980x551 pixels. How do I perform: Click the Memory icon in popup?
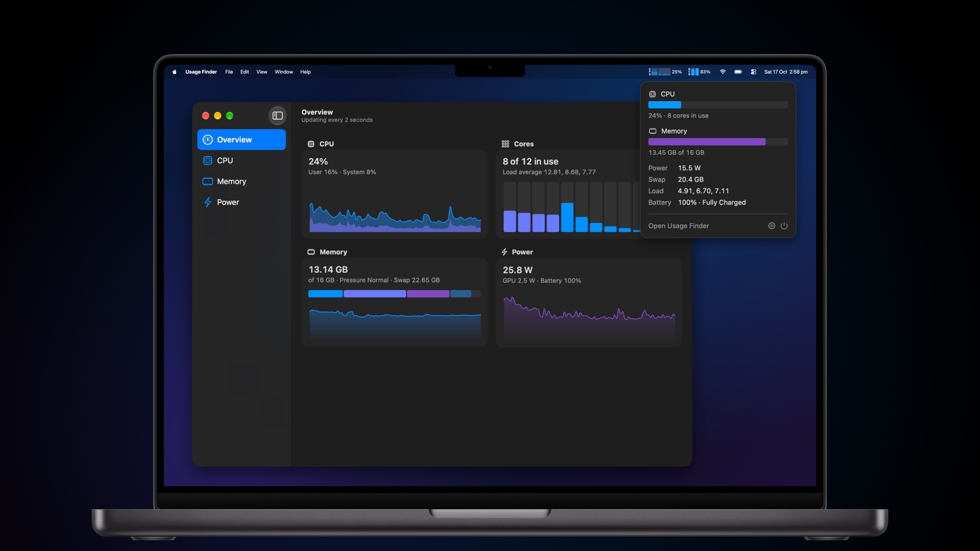coord(653,131)
